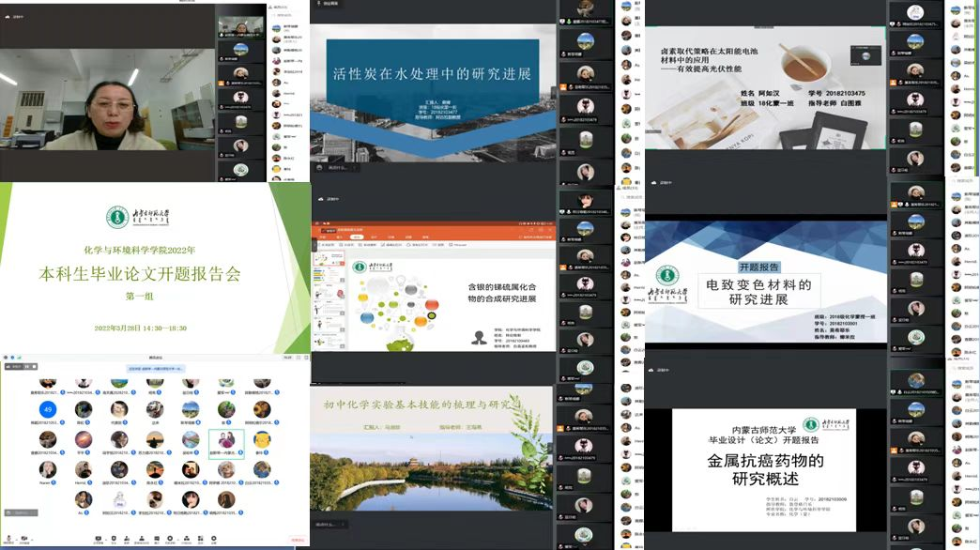Viewport: 980px width, 550px height.
Task: Expand the arrow beside the camera icon
Action: click(34, 538)
